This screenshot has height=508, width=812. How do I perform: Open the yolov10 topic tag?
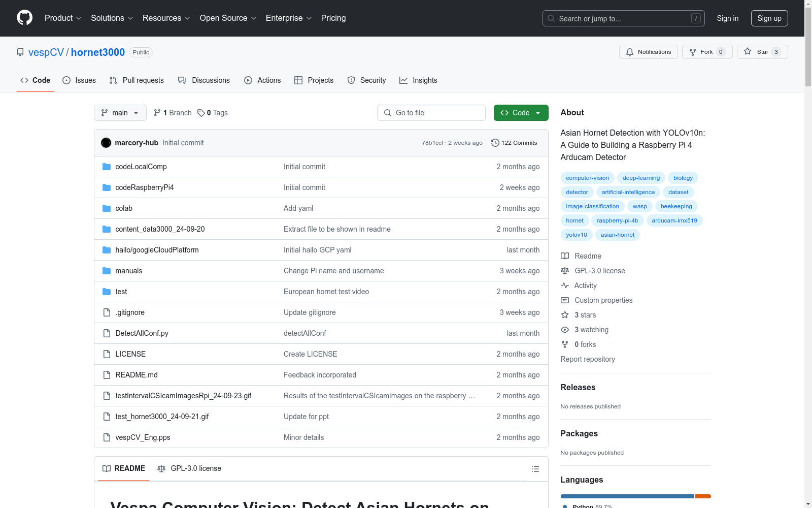coord(577,235)
